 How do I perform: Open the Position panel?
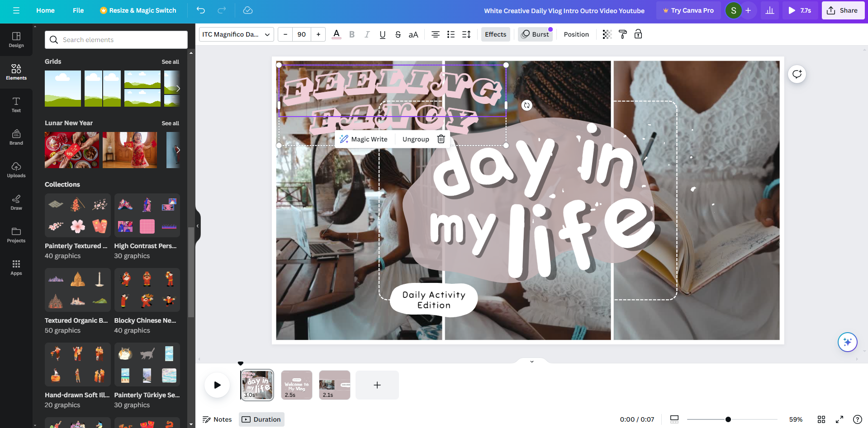pyautogui.click(x=576, y=34)
